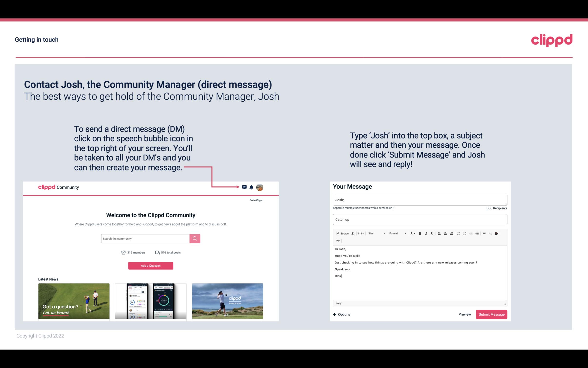Click the Go to Clippd link
Viewport: 588px width, 368px height.
256,200
